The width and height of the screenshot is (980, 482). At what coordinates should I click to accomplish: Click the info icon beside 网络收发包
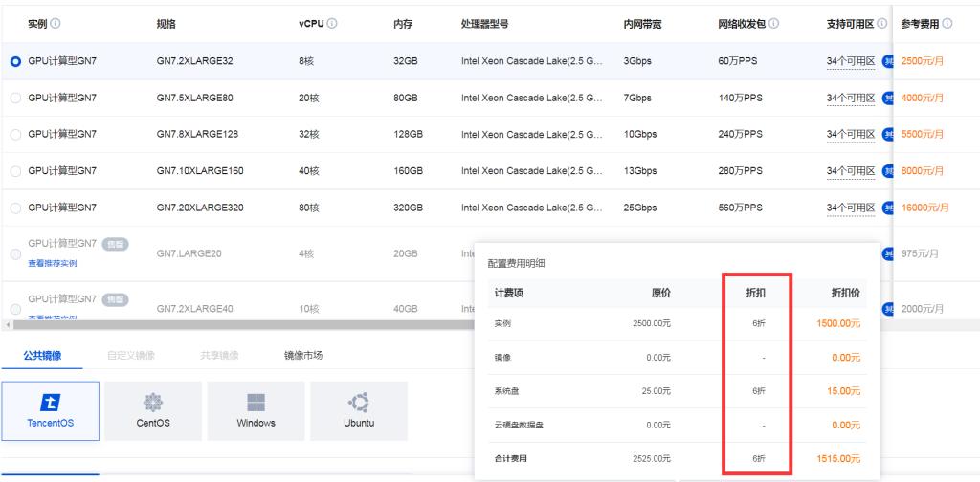772,23
